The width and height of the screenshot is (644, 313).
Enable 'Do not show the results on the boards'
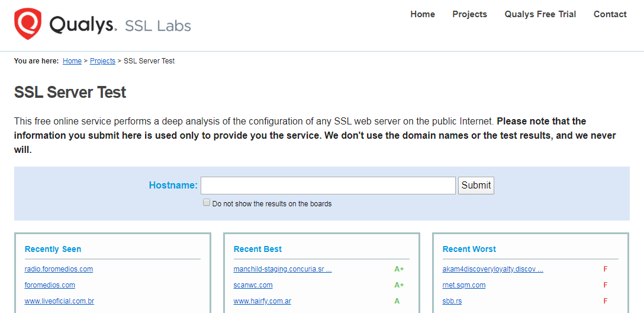point(207,203)
